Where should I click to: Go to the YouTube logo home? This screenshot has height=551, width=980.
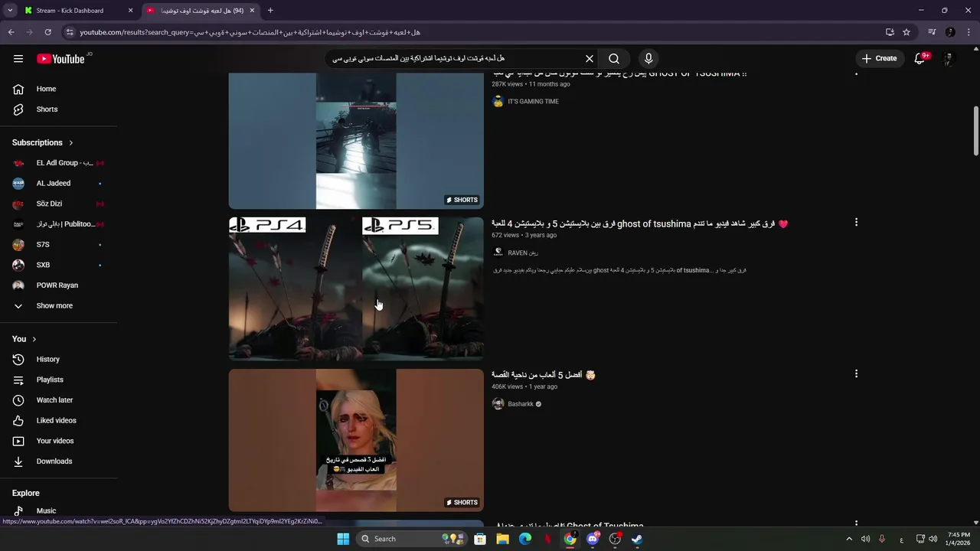(x=60, y=59)
